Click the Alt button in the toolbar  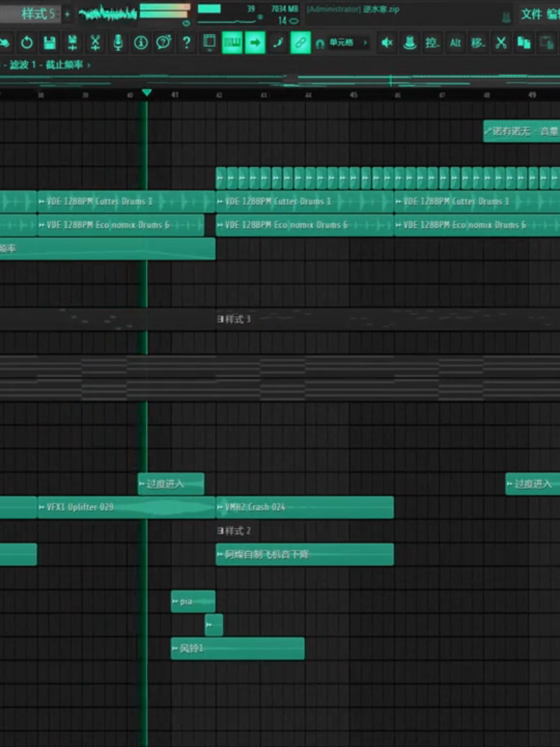point(455,43)
